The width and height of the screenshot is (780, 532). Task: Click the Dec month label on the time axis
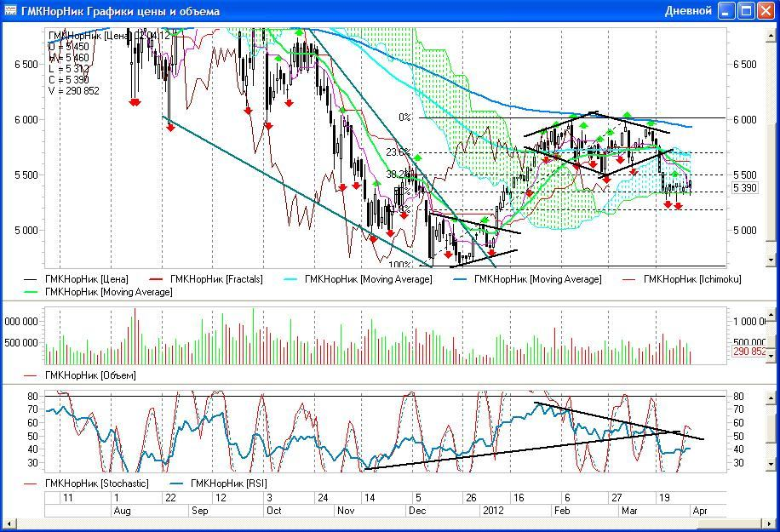pos(417,511)
